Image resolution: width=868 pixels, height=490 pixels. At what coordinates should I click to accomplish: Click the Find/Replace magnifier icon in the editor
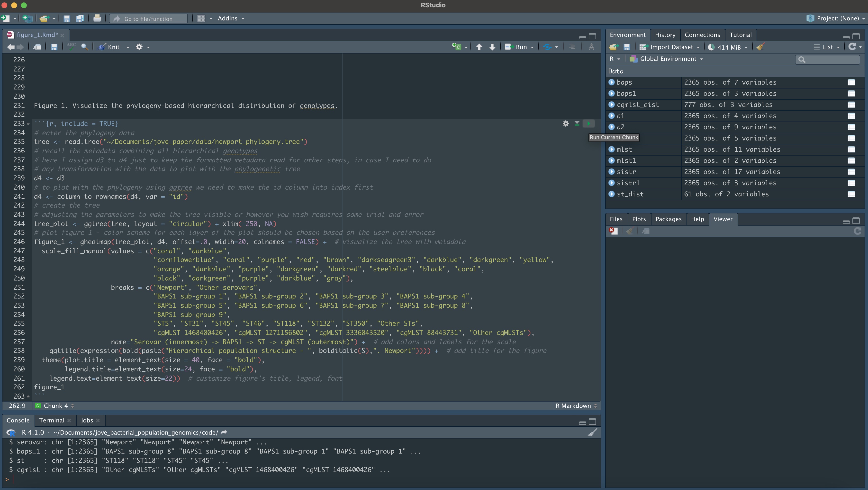pos(85,47)
